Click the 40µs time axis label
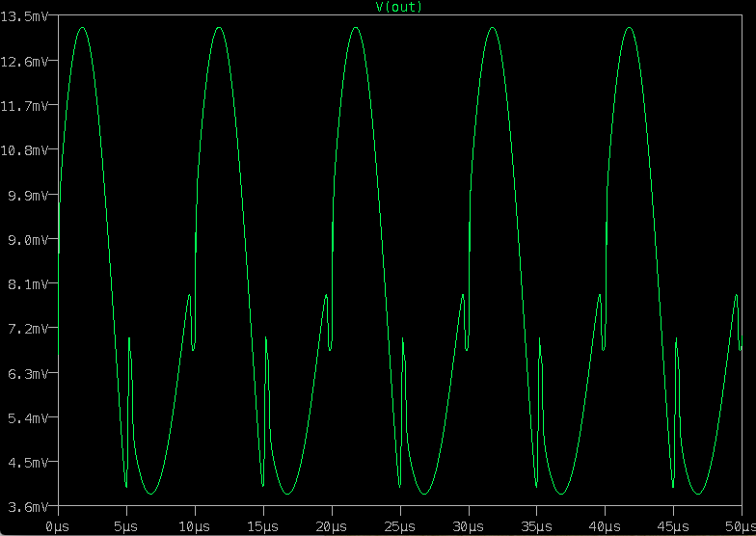Image resolution: width=756 pixels, height=536 pixels. coord(604,526)
